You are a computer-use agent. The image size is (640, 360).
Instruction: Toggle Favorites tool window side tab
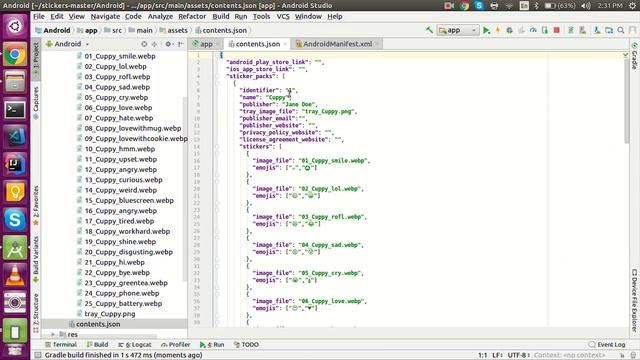click(x=36, y=205)
